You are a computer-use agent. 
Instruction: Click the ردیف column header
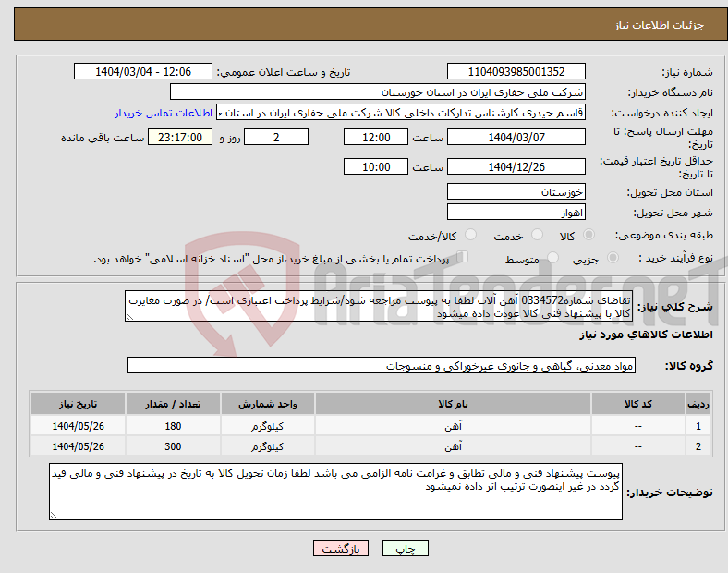point(698,404)
